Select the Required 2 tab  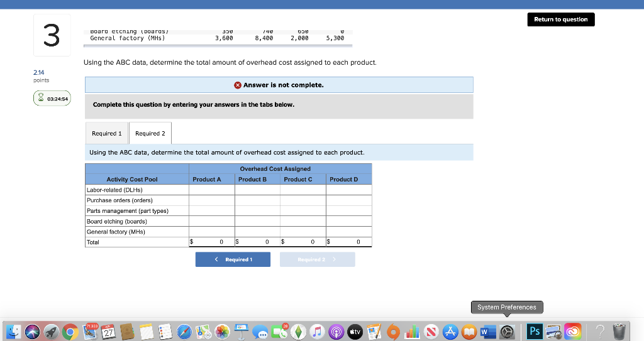(x=150, y=133)
